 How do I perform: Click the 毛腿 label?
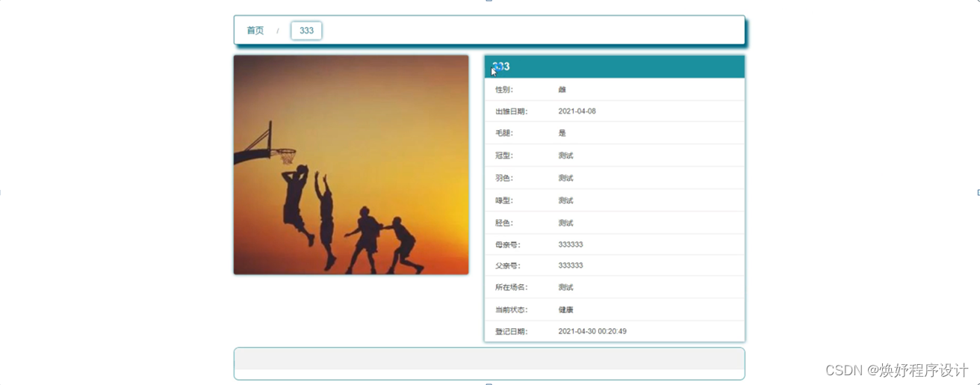[x=504, y=133]
